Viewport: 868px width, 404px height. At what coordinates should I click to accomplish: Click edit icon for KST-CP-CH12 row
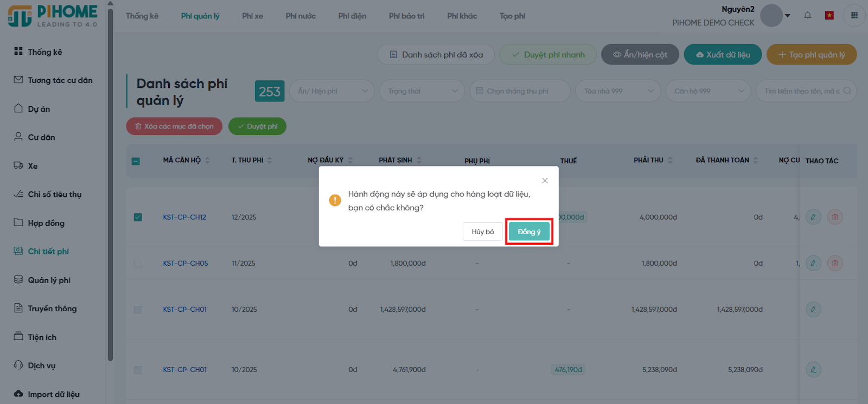click(x=813, y=217)
